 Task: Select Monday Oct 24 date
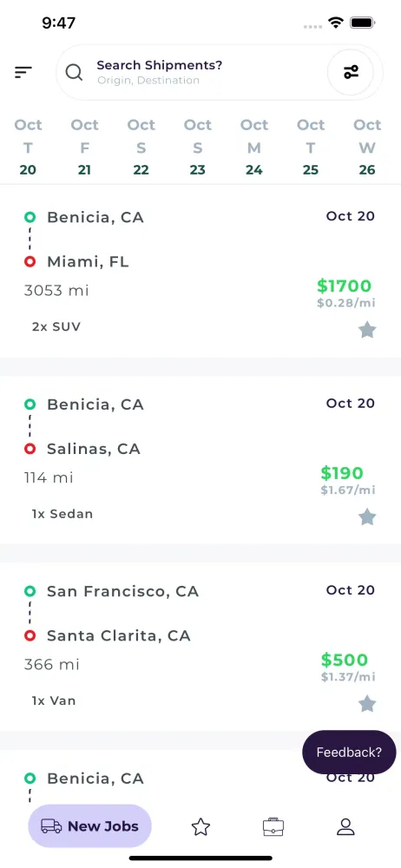click(x=254, y=148)
